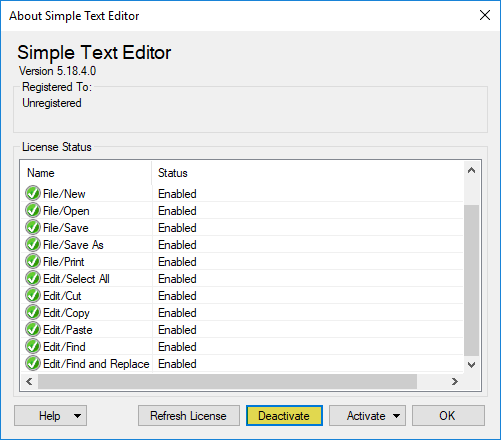Click the highlighted Deactivate button

point(284,416)
